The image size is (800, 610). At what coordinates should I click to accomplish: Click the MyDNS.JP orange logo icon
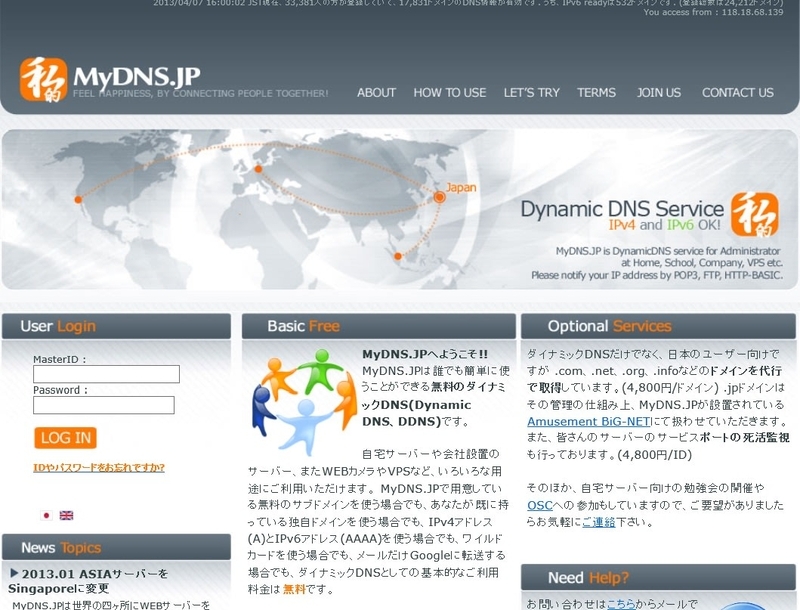(43, 79)
